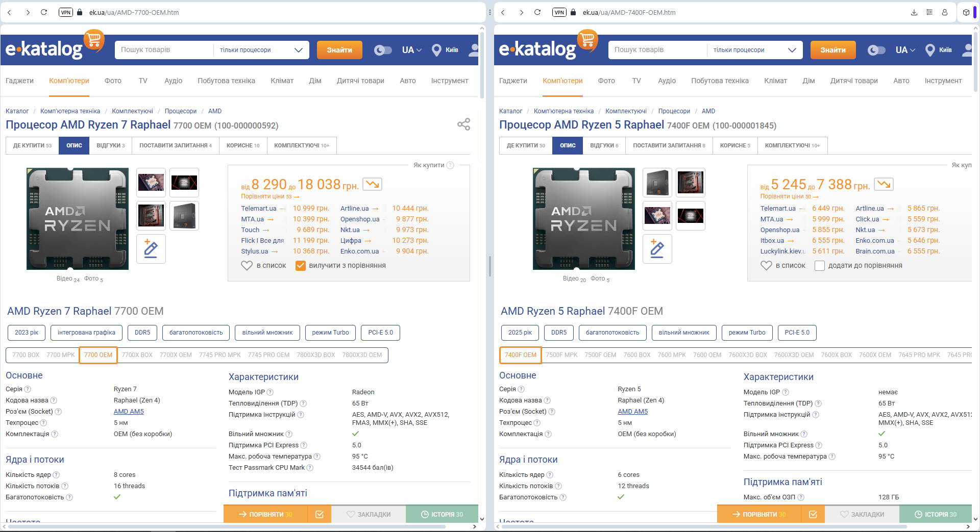
Task: Click 'Процесори' breadcrumb in right window
Action: click(674, 111)
